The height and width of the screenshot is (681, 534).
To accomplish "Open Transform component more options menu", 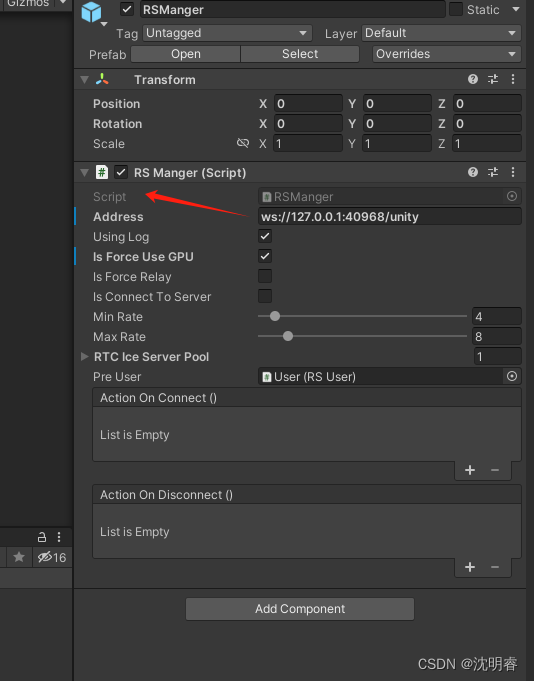I will 513,79.
